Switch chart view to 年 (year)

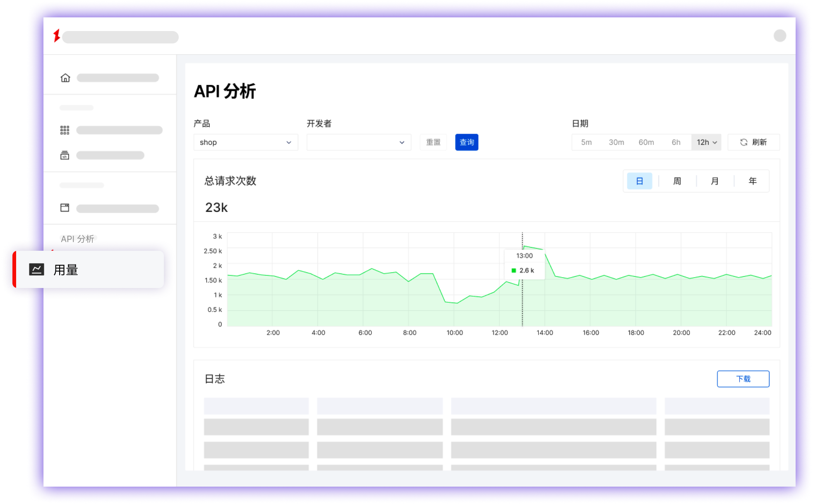[753, 181]
